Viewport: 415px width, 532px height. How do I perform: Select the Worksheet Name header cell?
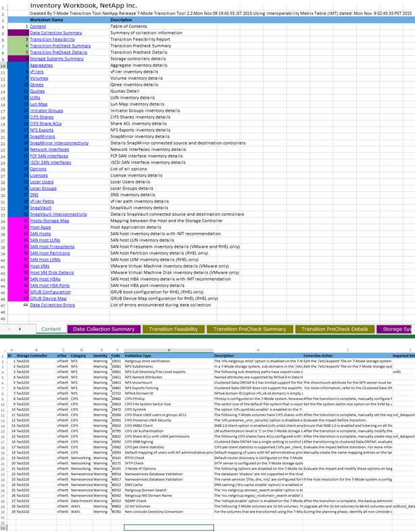click(69, 20)
